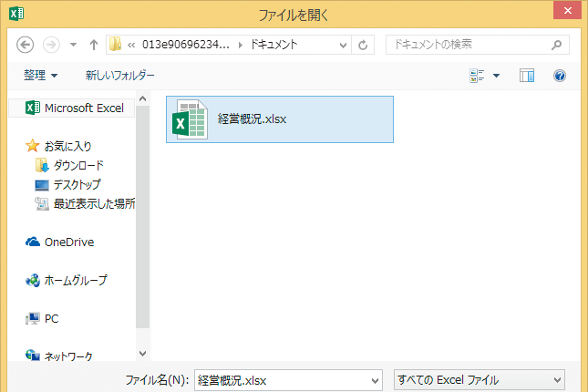Select Microsoft Excel in navigation pane
This screenshot has height=392, width=588.
tap(71, 108)
